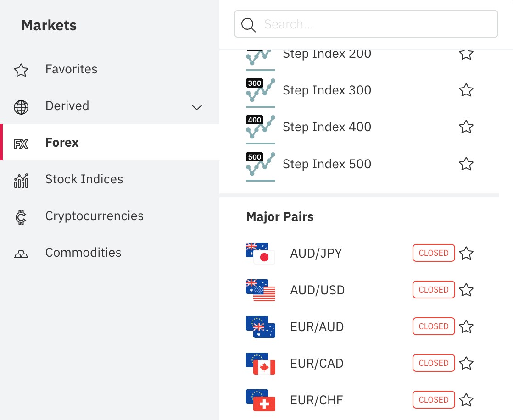Click the Stock Indices bar chart icon
This screenshot has height=420, width=513.
(x=21, y=180)
